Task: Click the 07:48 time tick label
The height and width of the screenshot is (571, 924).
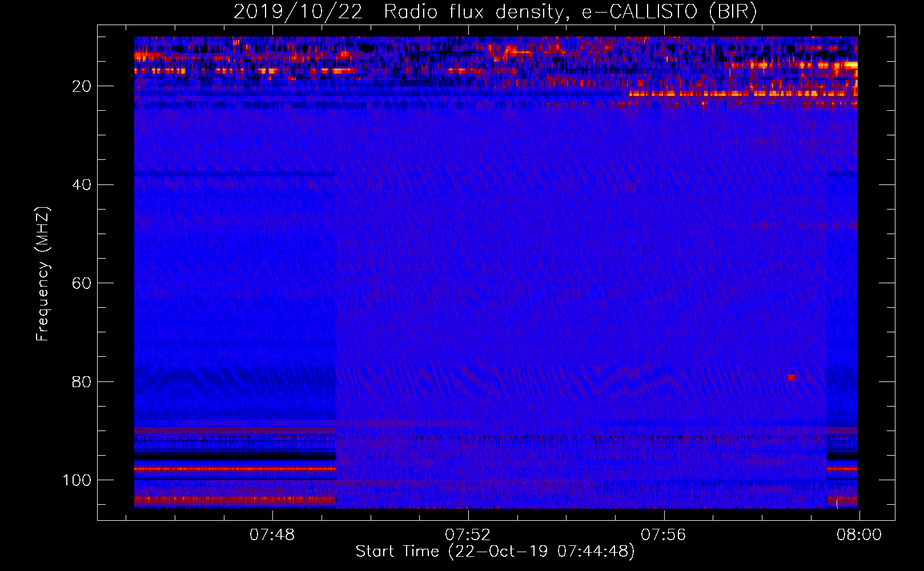Action: click(x=272, y=535)
